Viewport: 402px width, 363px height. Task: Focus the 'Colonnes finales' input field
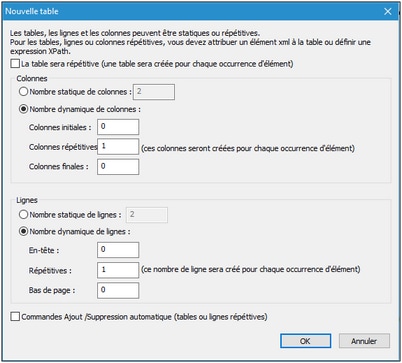click(x=118, y=167)
